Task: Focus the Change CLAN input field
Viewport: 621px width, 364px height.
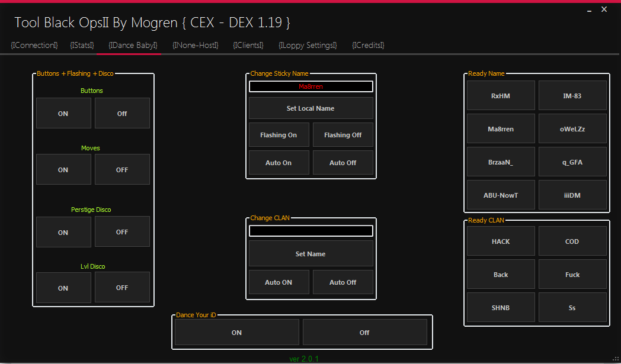Action: (x=311, y=231)
